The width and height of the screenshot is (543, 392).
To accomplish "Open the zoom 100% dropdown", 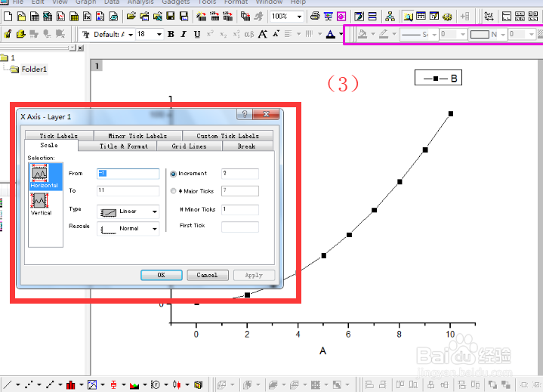I will coord(300,17).
